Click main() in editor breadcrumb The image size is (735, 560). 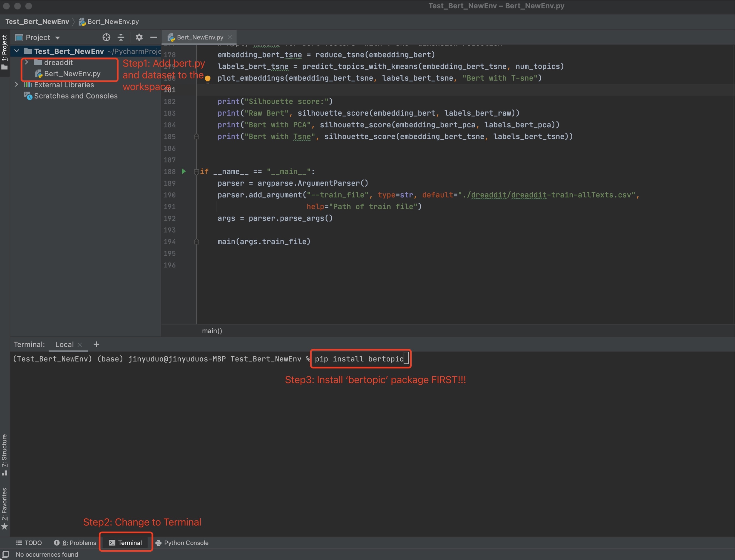212,331
